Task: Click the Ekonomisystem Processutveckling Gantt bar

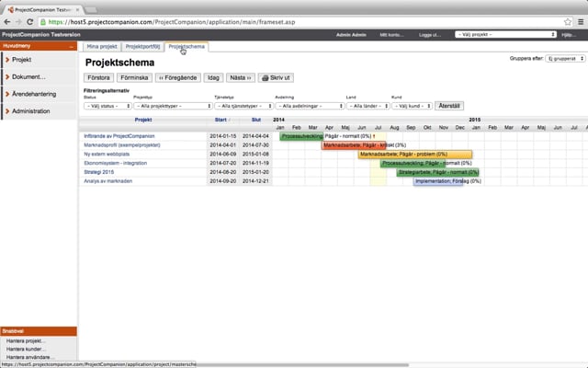Action: click(x=413, y=164)
